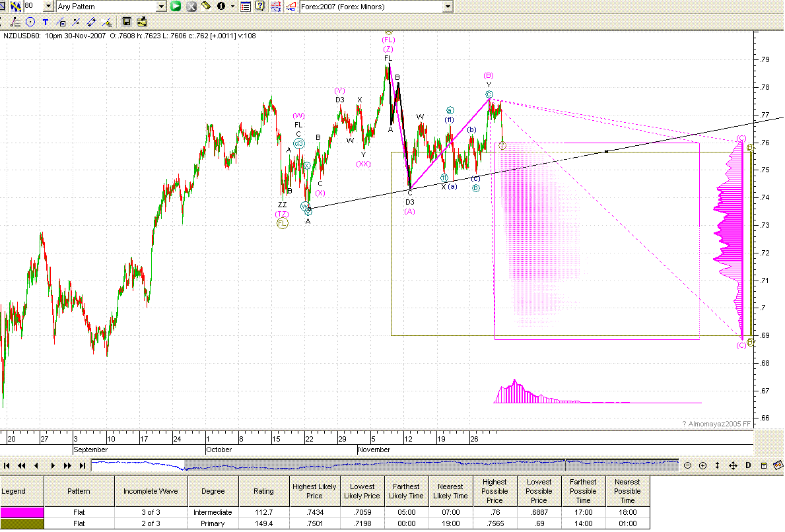Click the save floppy disk icon

tap(127, 22)
